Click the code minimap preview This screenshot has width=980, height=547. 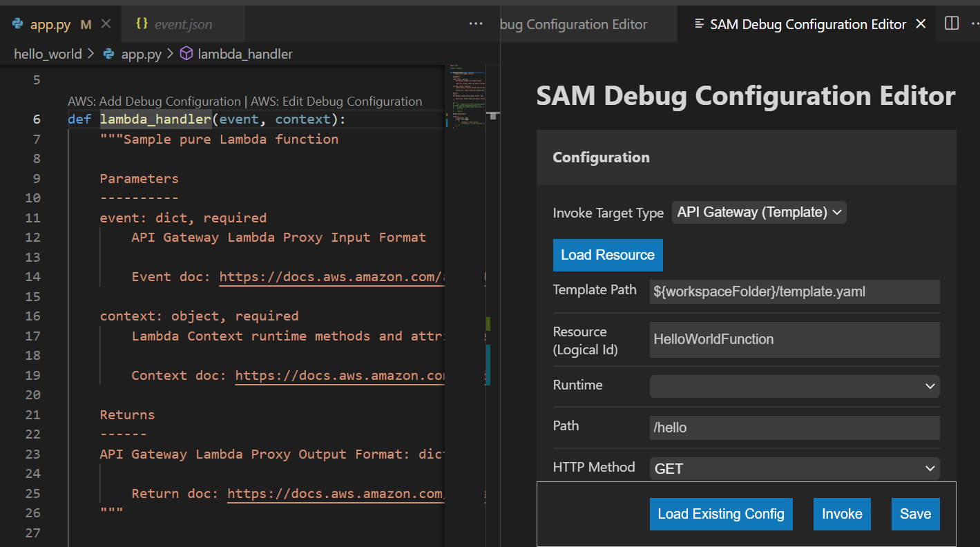coord(466,97)
